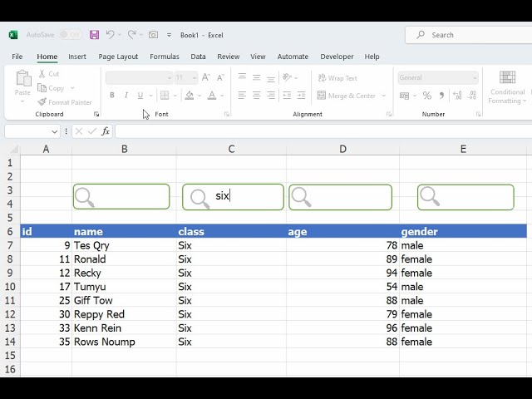Click the Save icon in title bar
The width and height of the screenshot is (532, 399).
click(94, 35)
